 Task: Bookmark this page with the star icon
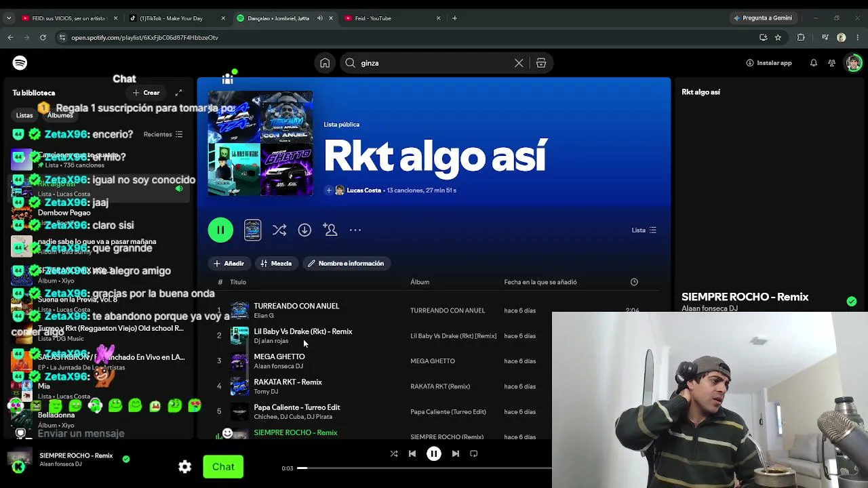tap(778, 37)
